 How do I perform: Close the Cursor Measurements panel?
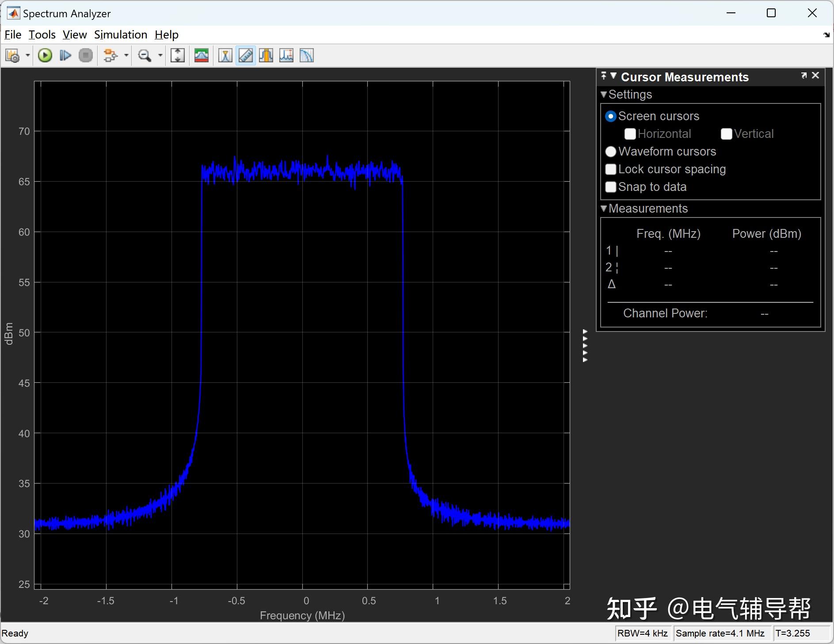tap(815, 76)
